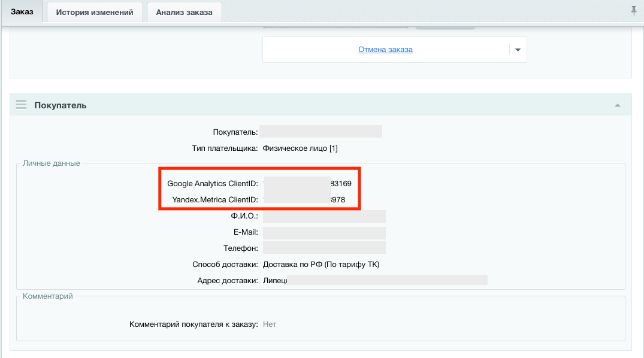The width and height of the screenshot is (644, 358).
Task: Click the Покупатель section header title
Action: (61, 105)
